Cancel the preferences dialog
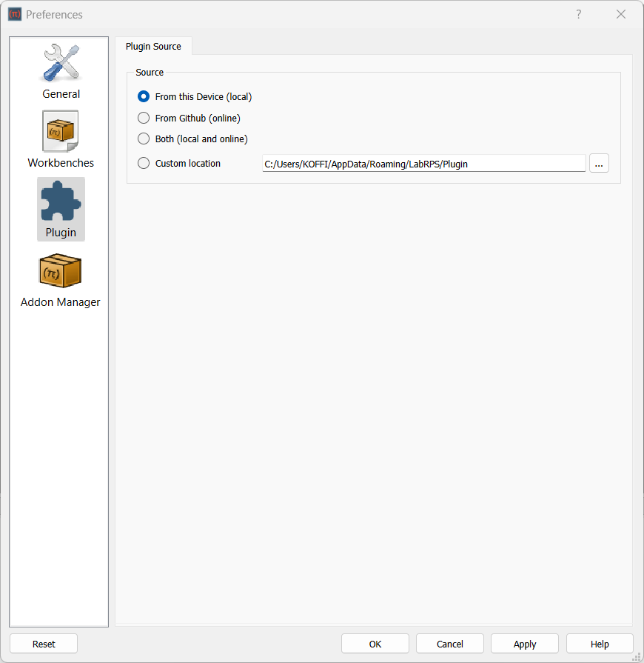 [449, 643]
